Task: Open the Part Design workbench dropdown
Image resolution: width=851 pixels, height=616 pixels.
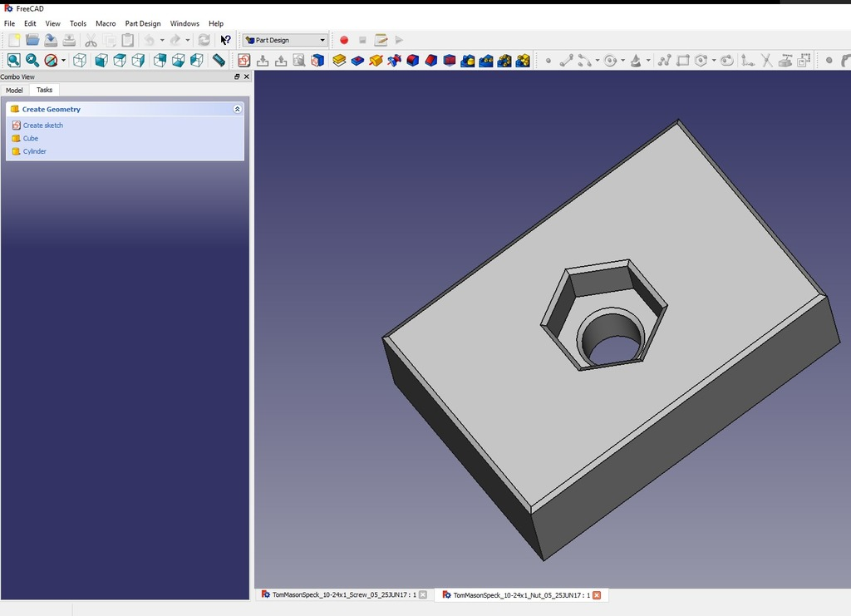Action: 286,40
